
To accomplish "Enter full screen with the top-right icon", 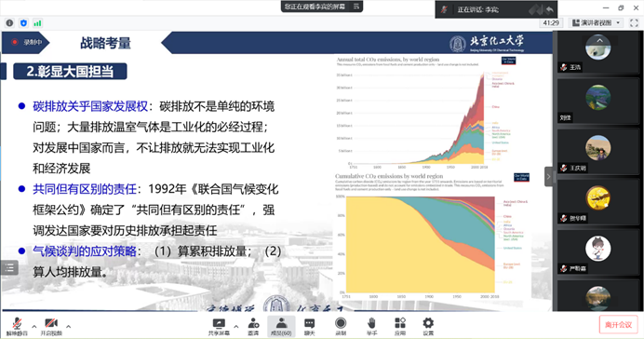I will 634,22.
